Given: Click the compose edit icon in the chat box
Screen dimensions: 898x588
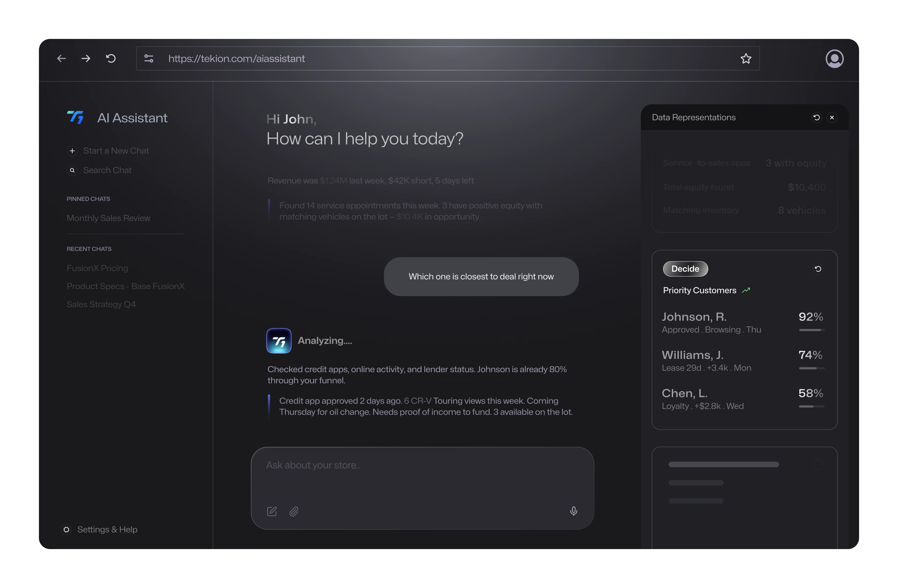Looking at the screenshot, I should click(x=272, y=512).
